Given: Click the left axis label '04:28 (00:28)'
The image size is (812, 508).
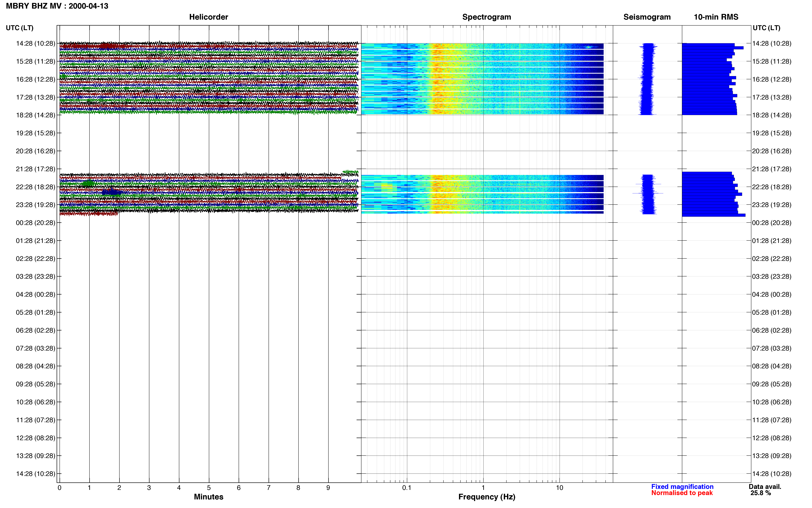Looking at the screenshot, I should 36,294.
